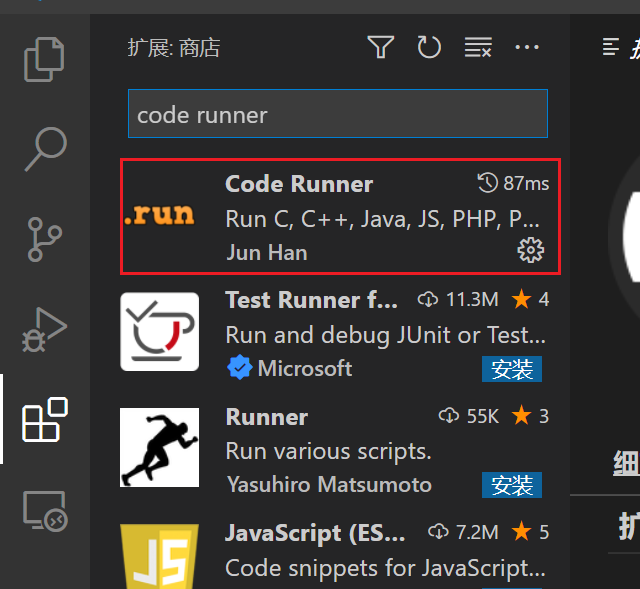Click the code runner search field
The height and width of the screenshot is (589, 640).
tap(338, 113)
